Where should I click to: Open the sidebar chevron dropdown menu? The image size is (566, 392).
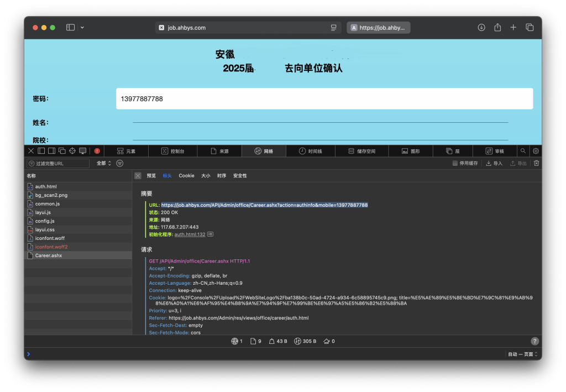tap(82, 28)
